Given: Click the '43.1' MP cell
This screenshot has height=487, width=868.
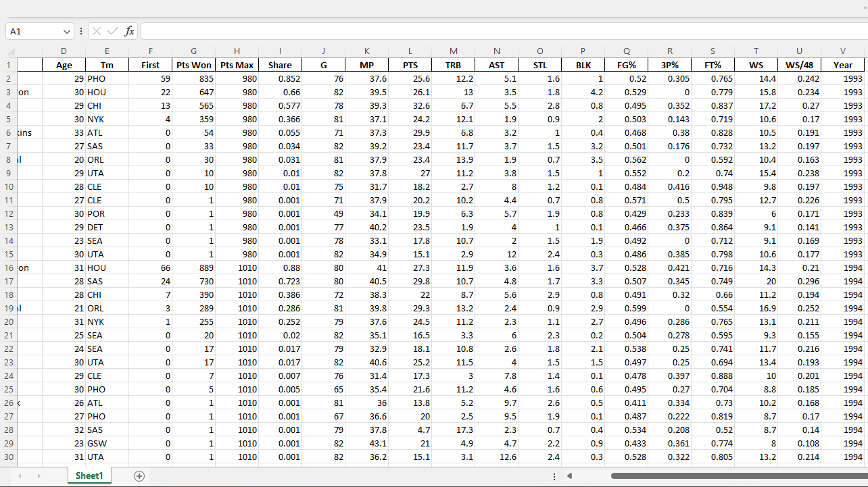Looking at the screenshot, I should (x=366, y=443).
